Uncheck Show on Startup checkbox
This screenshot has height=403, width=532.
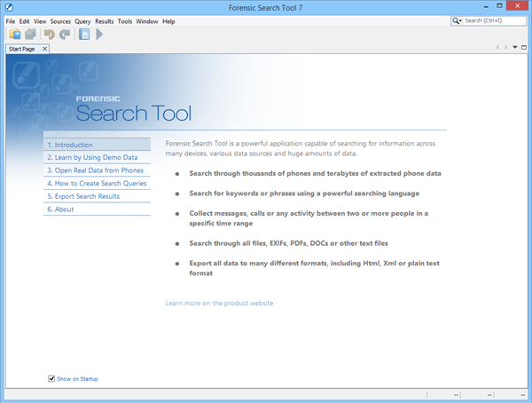(x=51, y=379)
